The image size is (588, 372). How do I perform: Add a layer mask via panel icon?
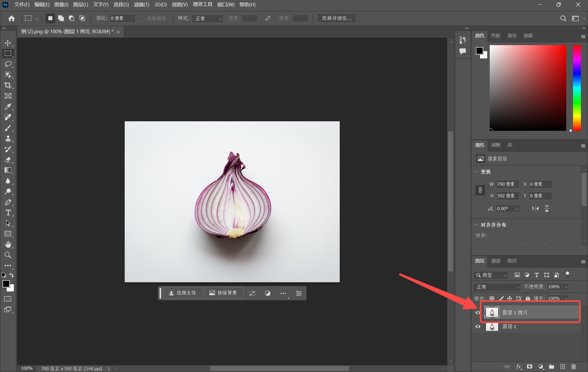click(x=529, y=367)
